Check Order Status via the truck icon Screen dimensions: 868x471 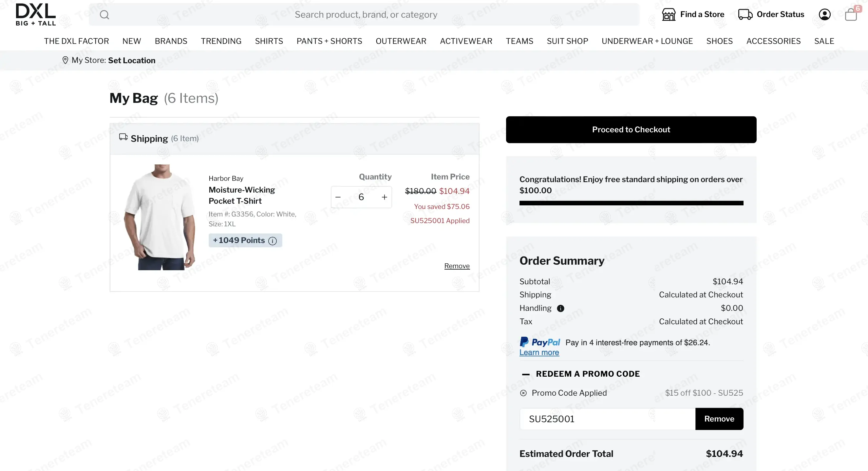(745, 14)
